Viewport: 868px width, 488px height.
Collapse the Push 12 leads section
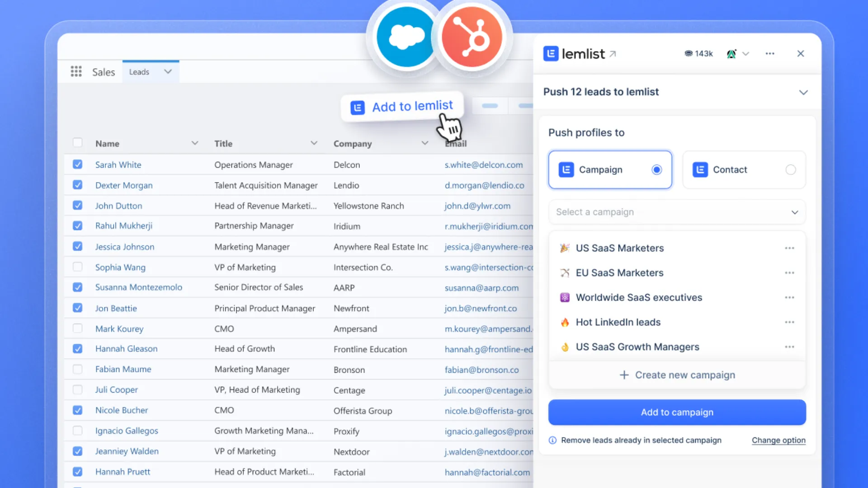803,93
